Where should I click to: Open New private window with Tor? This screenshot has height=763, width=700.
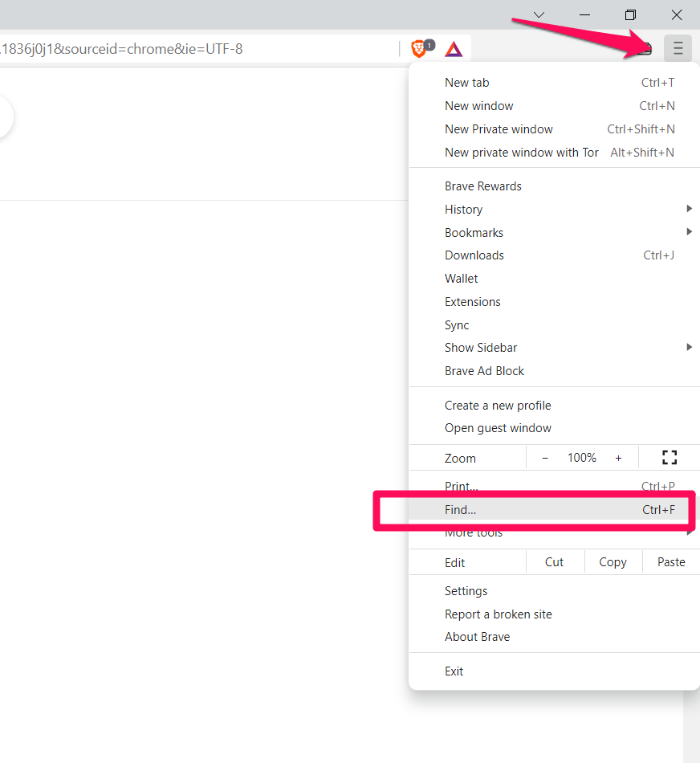click(x=555, y=153)
